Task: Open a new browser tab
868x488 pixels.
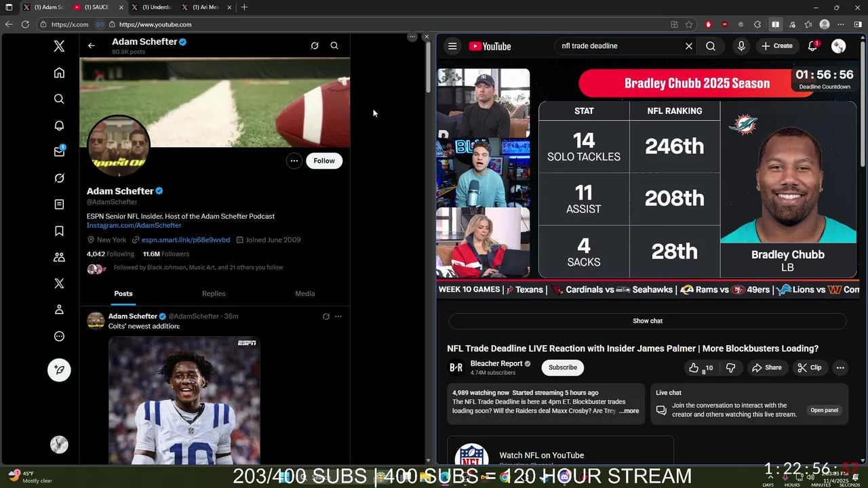Action: click(x=244, y=7)
